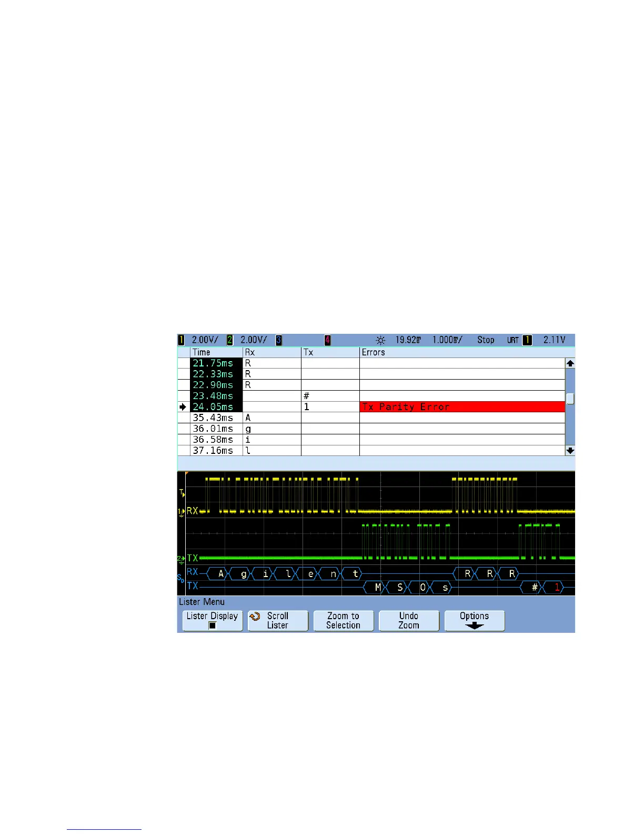Image resolution: width=644 pixels, height=834 pixels.
Task: Click the blue TX decode bus label
Action: pos(193,585)
